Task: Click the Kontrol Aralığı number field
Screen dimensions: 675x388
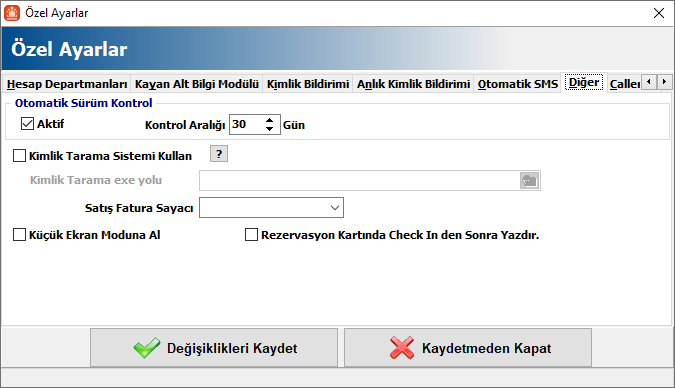Action: [247, 124]
